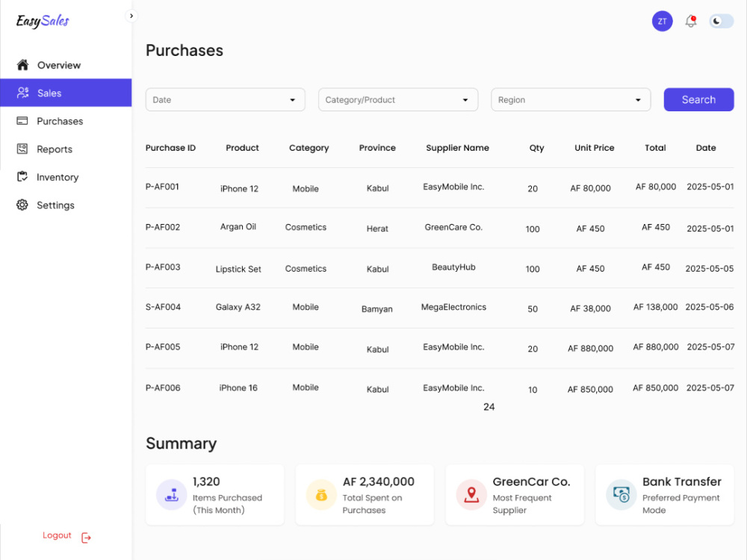Open Purchases menu item
This screenshot has height=560, width=747.
[x=66, y=121]
